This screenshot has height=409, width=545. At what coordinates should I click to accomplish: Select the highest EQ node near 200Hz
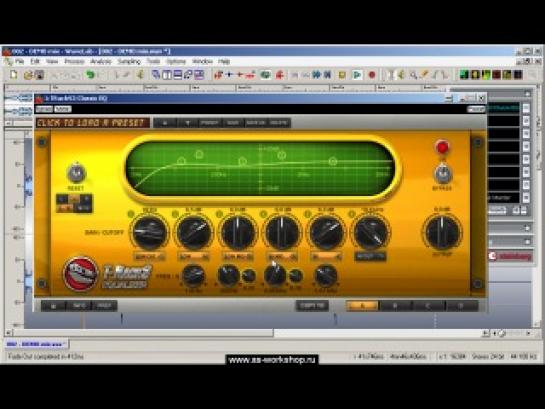click(x=199, y=154)
